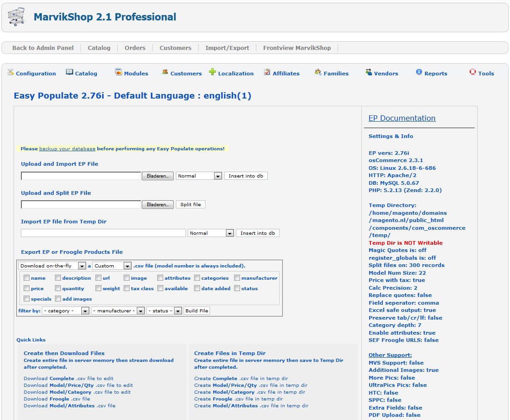
Task: Click the Configuration tools icon
Action: 11,72
